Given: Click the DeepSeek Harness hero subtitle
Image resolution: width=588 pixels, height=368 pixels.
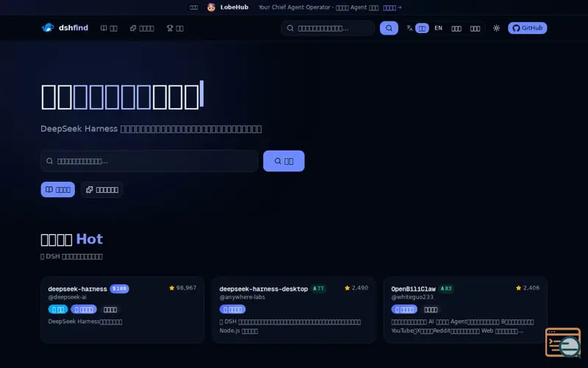Looking at the screenshot, I should click(x=151, y=129).
